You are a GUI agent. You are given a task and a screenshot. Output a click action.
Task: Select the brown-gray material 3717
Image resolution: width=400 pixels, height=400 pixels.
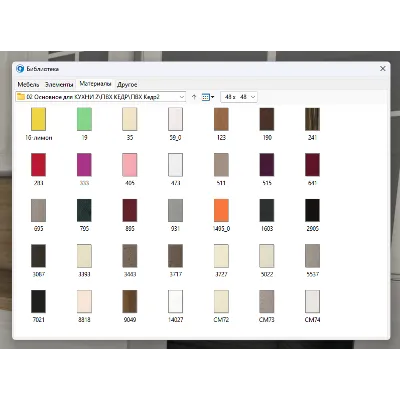(x=175, y=256)
